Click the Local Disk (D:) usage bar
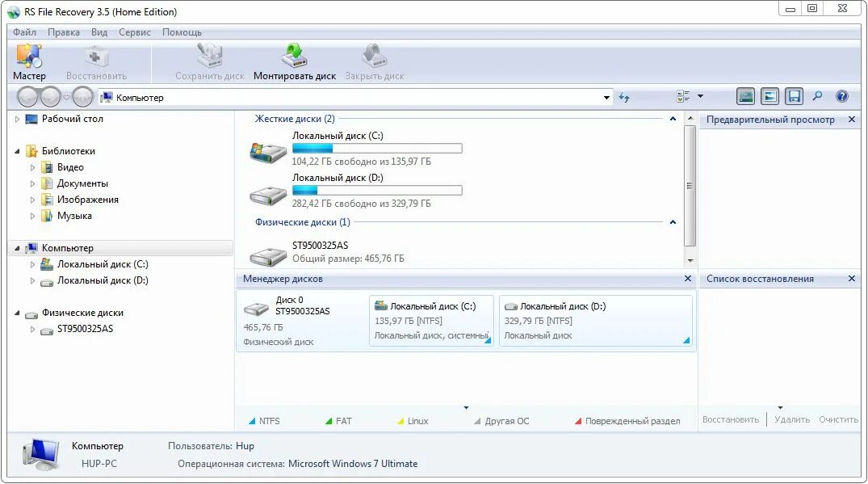This screenshot has height=484, width=868. 377,191
